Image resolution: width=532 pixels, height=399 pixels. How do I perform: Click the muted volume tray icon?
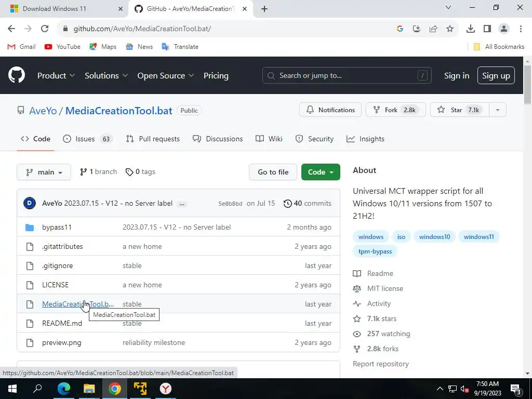[465, 389]
